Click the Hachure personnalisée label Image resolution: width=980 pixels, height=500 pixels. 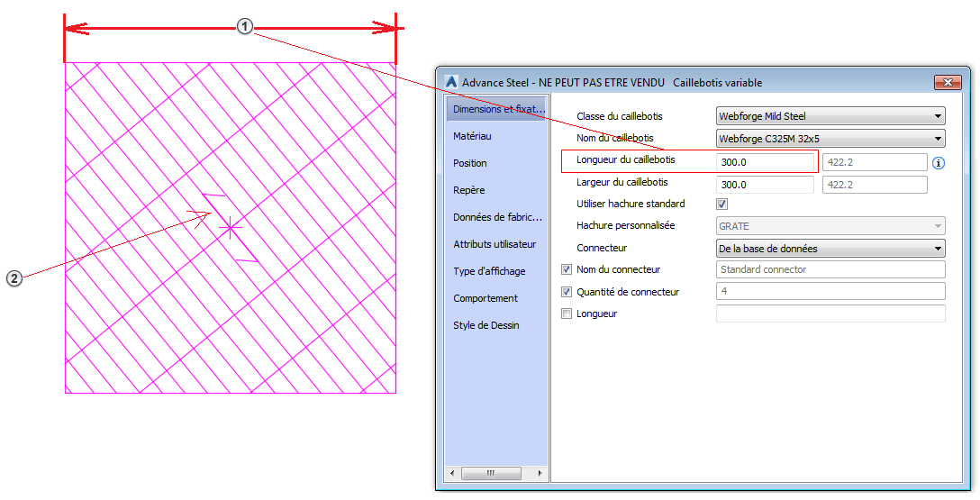626,225
